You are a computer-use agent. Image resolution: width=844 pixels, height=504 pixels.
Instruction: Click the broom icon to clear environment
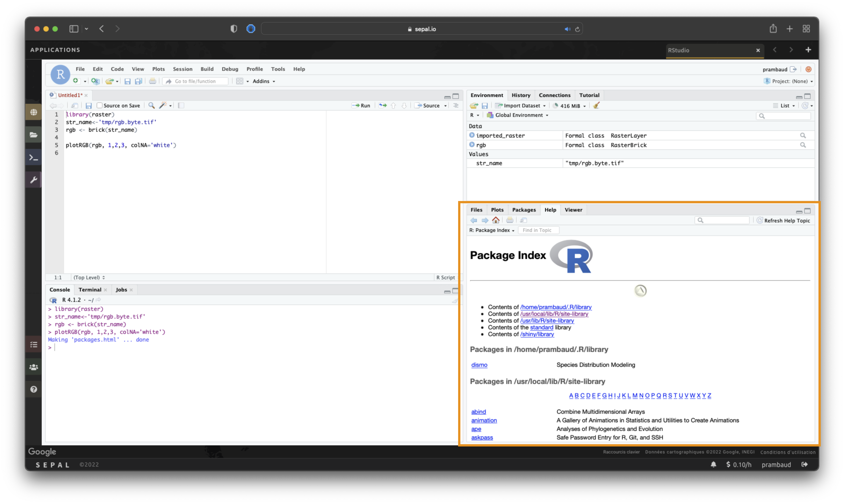tap(596, 106)
